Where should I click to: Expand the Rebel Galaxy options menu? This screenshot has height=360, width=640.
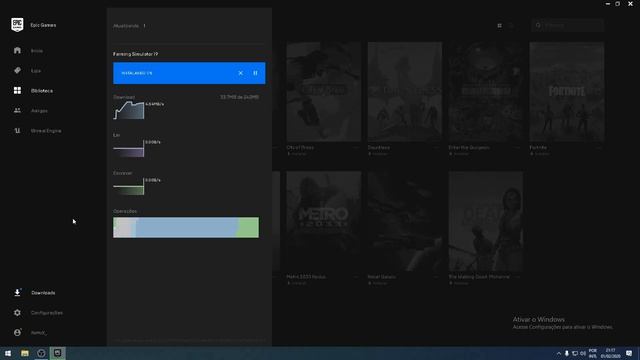click(x=437, y=277)
